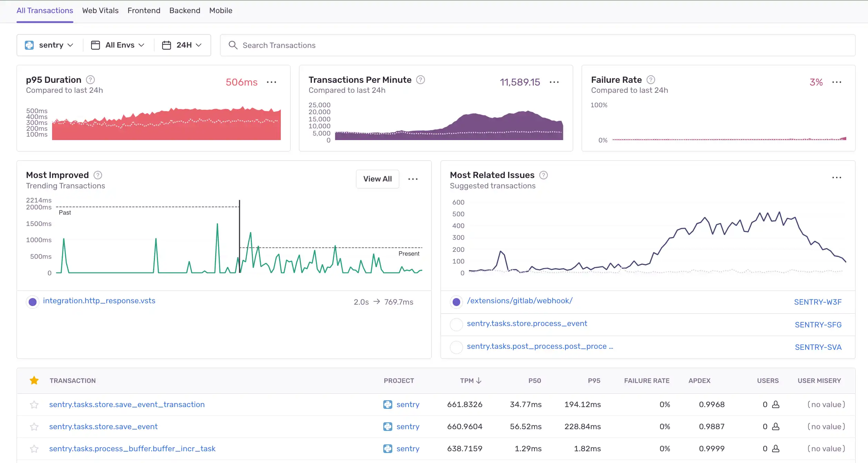The image size is (868, 463).
Task: Select /extensions/gitlab/webhook/ radio button
Action: point(456,302)
